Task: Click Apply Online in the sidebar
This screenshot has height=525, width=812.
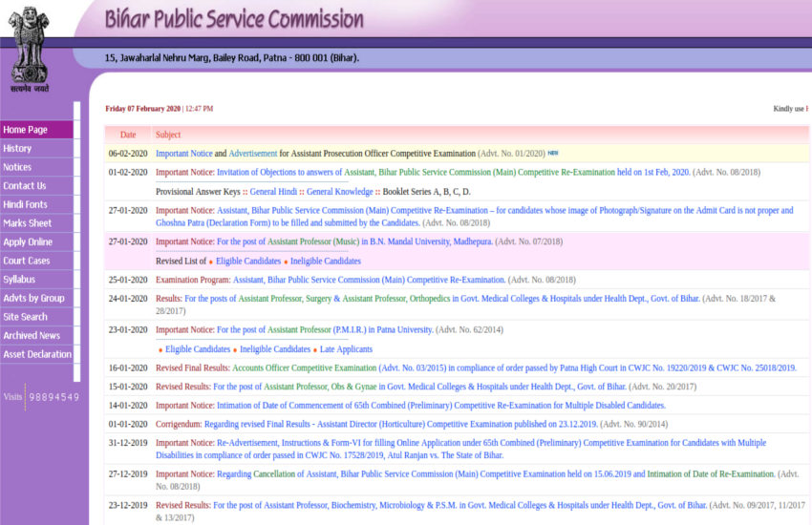Action: coord(28,242)
